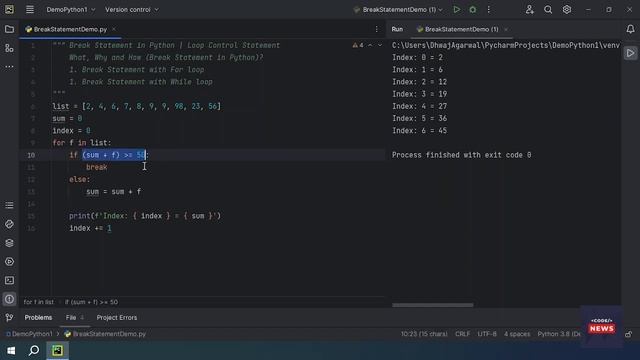Click line number 10 in the gutter
The height and width of the screenshot is (360, 640).
coord(31,155)
